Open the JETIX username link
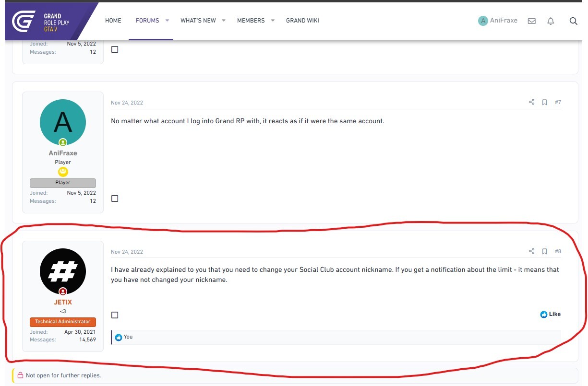This screenshot has width=588, height=386. tap(63, 303)
